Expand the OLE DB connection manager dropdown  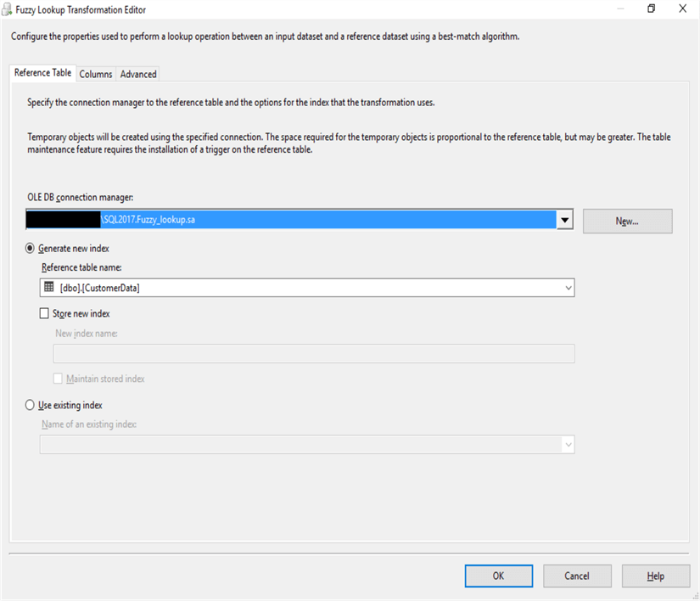coord(564,221)
